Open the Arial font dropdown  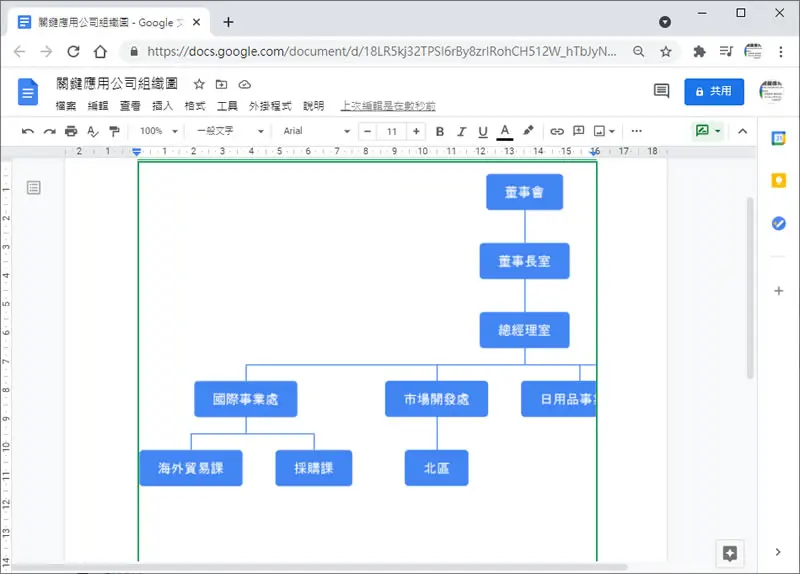click(316, 131)
